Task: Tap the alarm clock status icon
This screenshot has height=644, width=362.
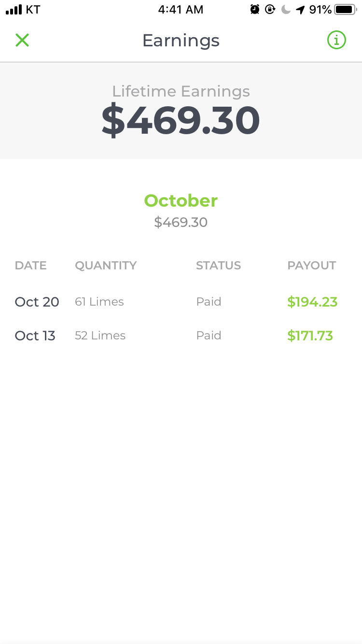Action: (x=255, y=9)
